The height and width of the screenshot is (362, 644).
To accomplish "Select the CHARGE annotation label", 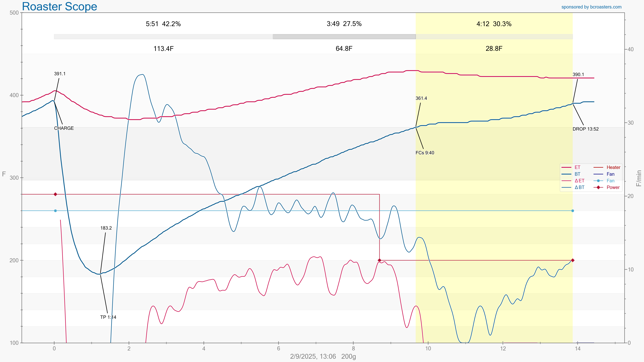I will tap(64, 128).
